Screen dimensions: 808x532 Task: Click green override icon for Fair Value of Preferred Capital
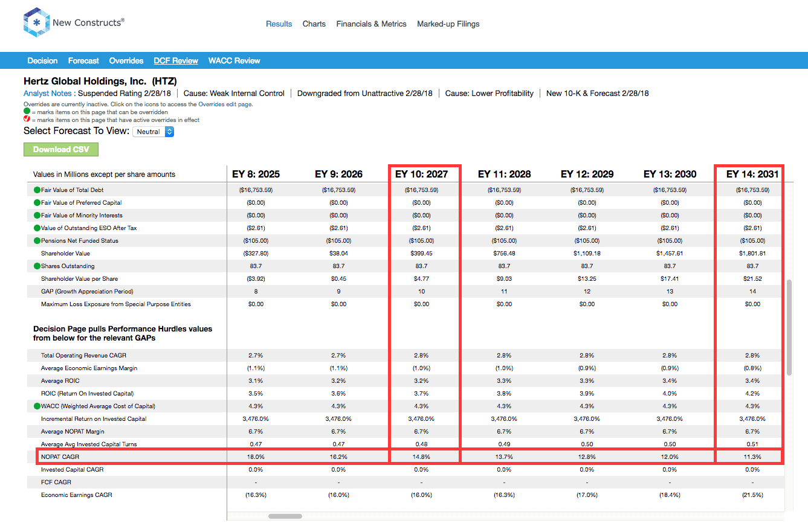click(37, 203)
